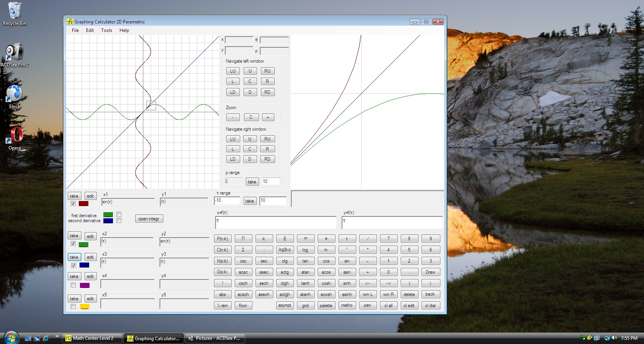Insert the Sigma summation key

coord(243,250)
